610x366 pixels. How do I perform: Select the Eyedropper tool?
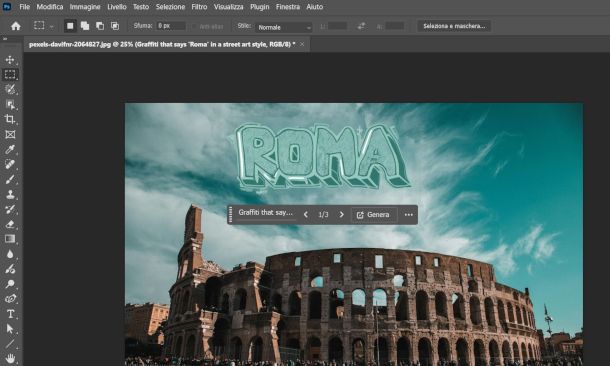pyautogui.click(x=10, y=149)
